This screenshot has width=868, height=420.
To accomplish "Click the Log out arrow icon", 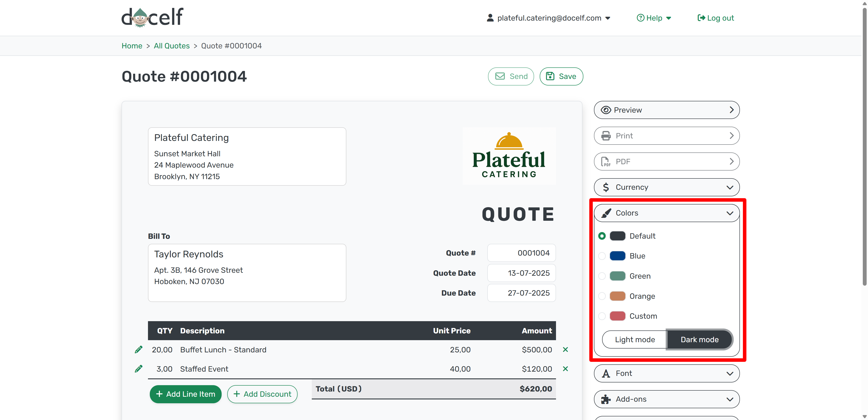I will click(701, 18).
